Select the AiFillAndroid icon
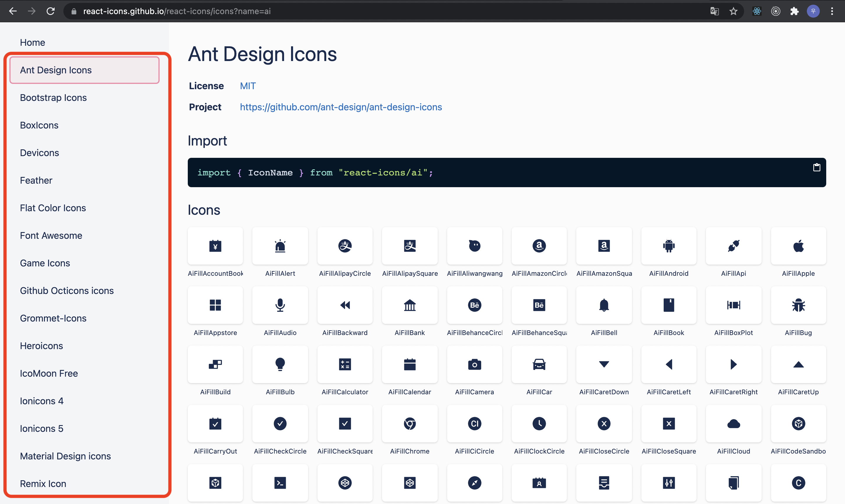The height and width of the screenshot is (504, 845). 668,246
